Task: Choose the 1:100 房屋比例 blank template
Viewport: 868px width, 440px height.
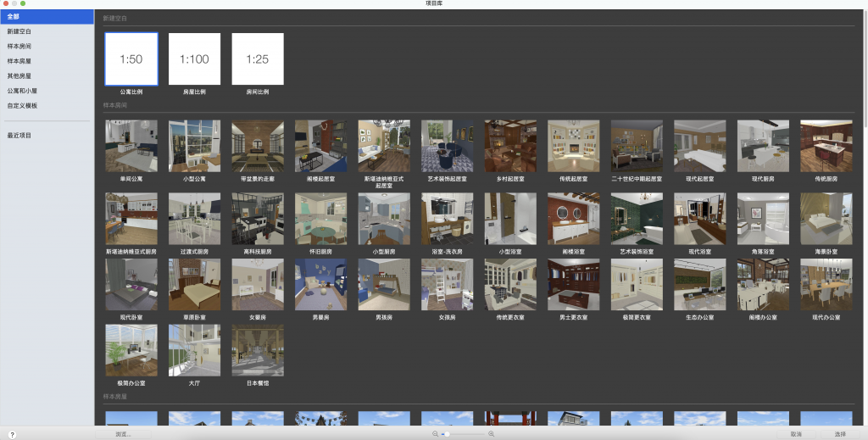Action: tap(194, 59)
